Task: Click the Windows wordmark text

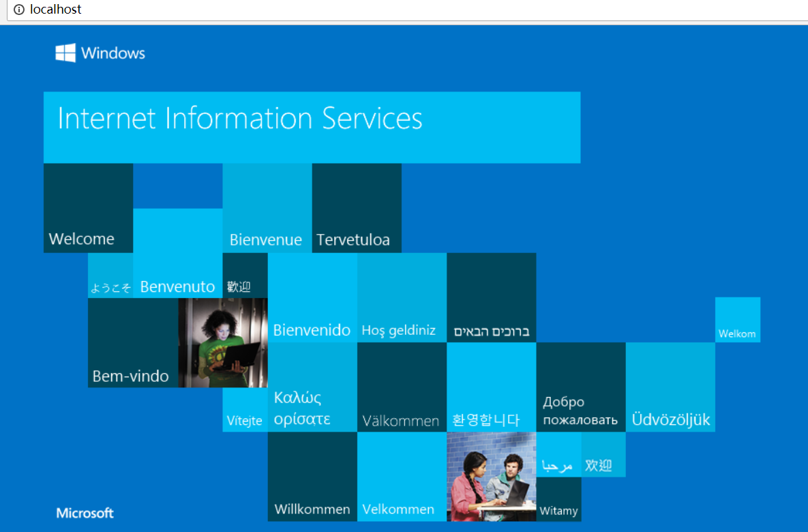Action: [113, 53]
